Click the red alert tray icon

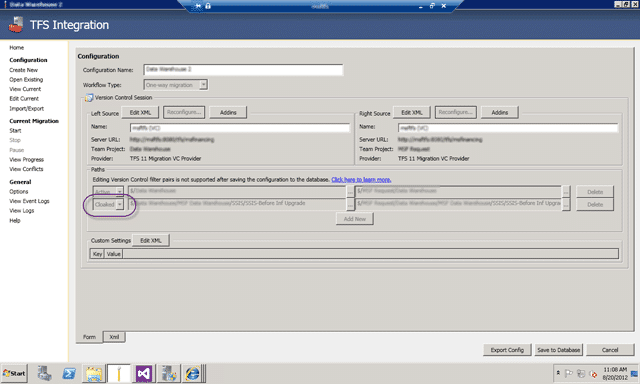pyautogui.click(x=593, y=374)
